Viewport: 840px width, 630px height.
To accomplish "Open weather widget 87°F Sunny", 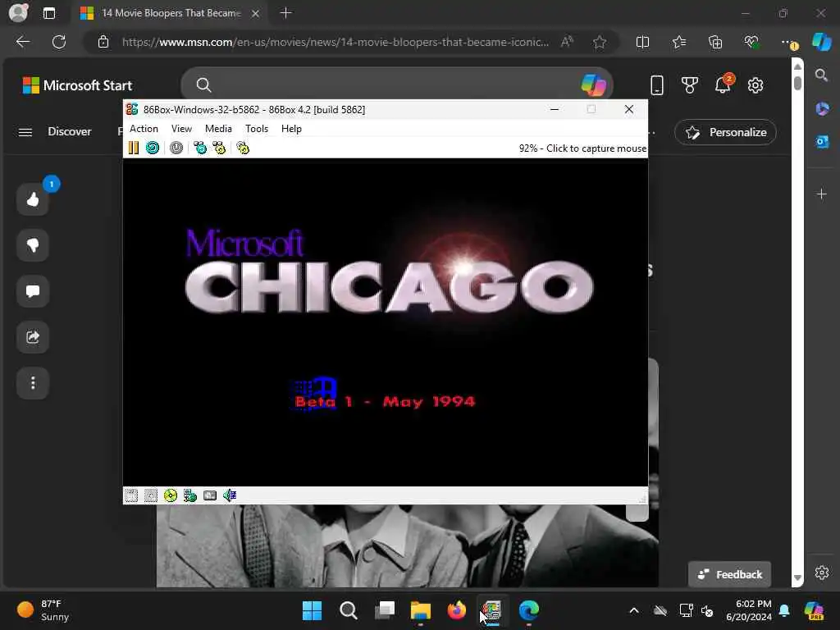I will tap(44, 610).
